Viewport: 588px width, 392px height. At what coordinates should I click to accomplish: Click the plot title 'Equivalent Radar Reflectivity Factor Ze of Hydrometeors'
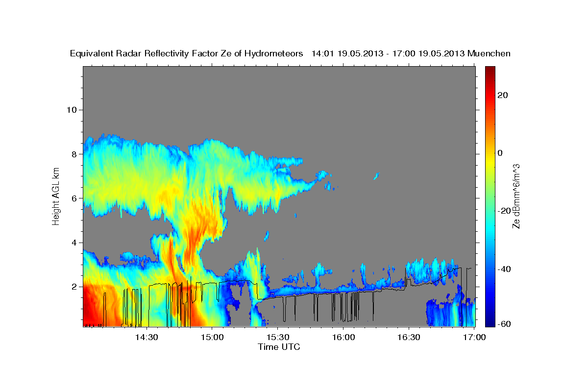pyautogui.click(x=187, y=53)
